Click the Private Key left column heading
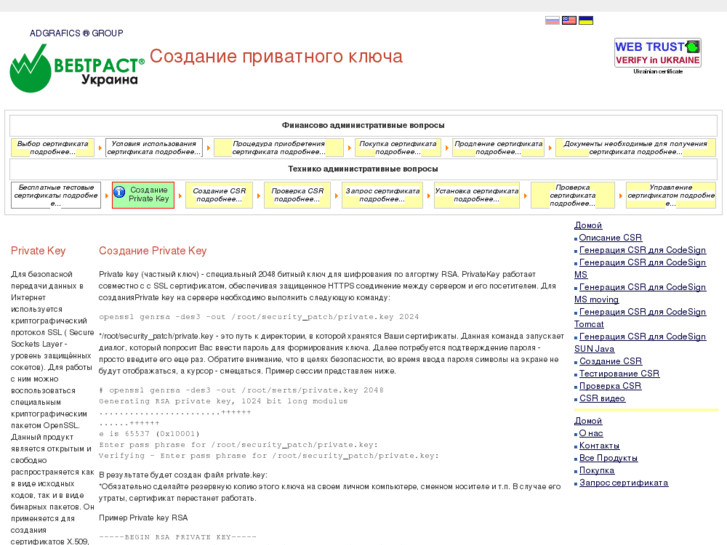727x545 pixels. [x=38, y=251]
